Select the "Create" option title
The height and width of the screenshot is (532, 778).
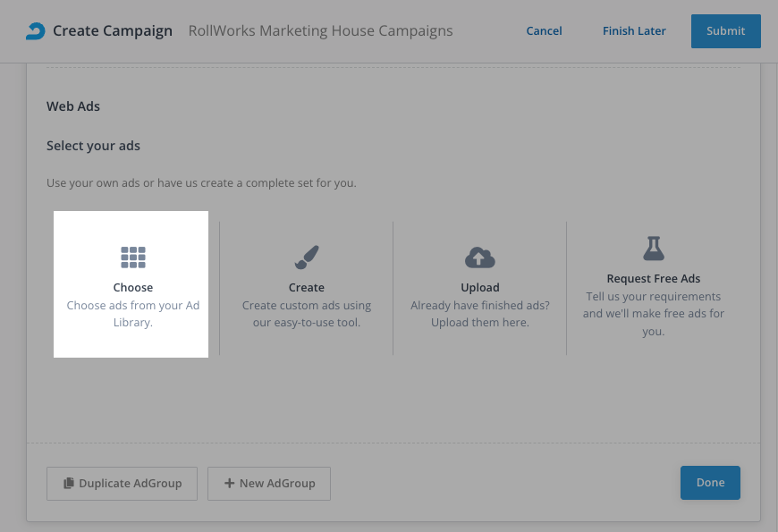click(306, 288)
